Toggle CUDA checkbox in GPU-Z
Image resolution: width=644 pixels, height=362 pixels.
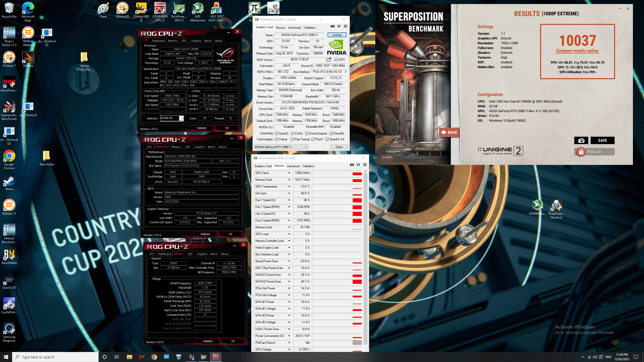(x=293, y=133)
